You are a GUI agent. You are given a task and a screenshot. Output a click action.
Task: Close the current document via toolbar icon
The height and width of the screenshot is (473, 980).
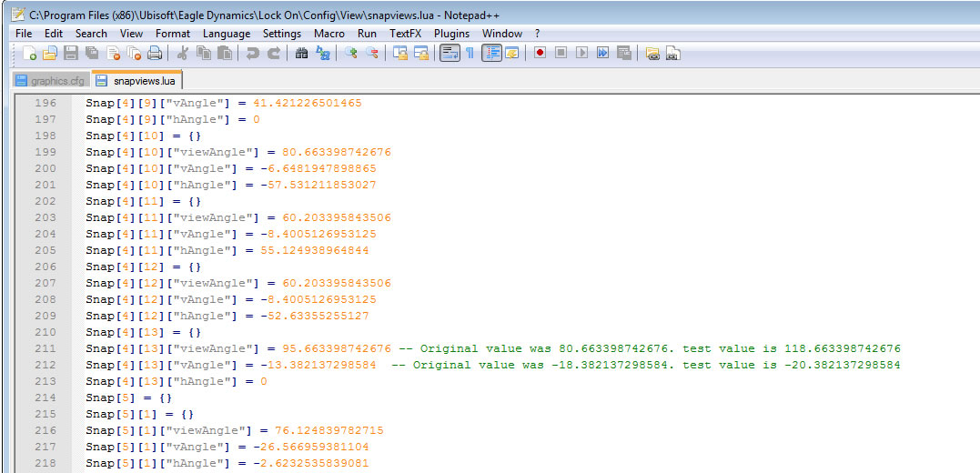113,53
